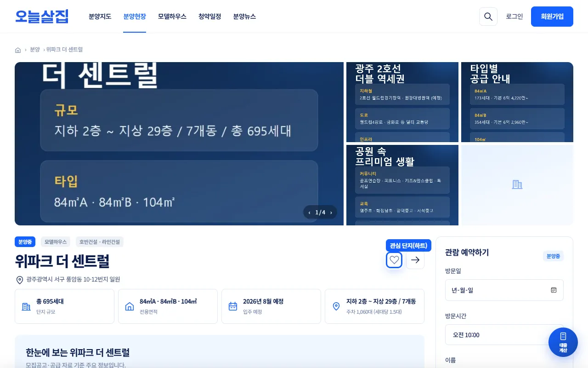Click the 한눈에 보는 위파크 더 센트럴 heading
The height and width of the screenshot is (368, 588).
78,353
